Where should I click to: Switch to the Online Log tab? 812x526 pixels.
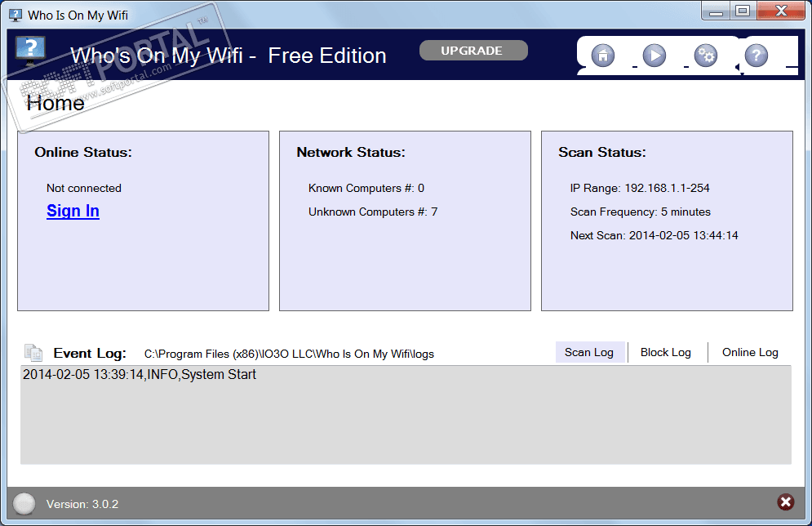pyautogui.click(x=750, y=352)
